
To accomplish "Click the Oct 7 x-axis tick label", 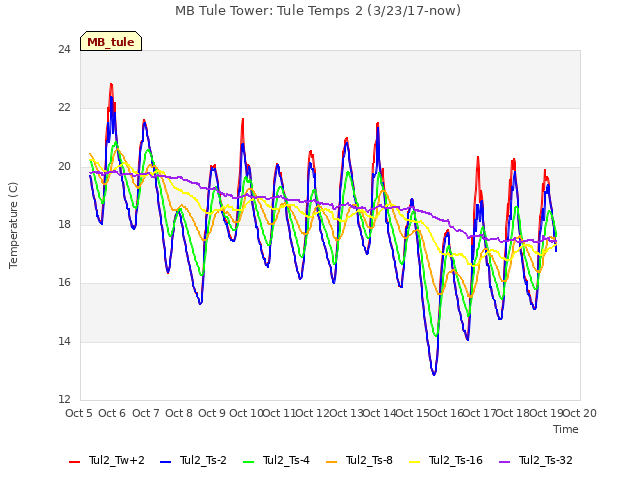I will 146,413.
